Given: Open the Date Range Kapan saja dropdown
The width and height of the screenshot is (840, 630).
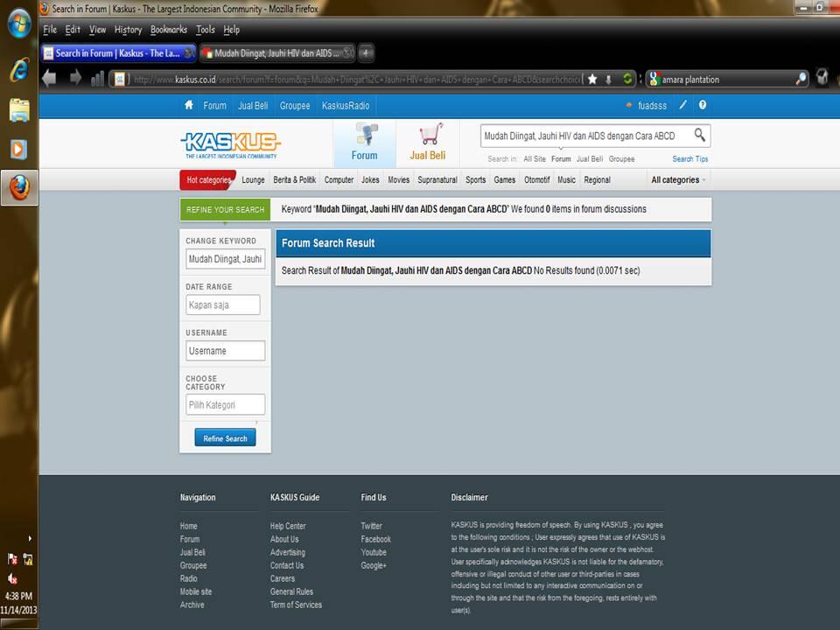Looking at the screenshot, I should 223,304.
